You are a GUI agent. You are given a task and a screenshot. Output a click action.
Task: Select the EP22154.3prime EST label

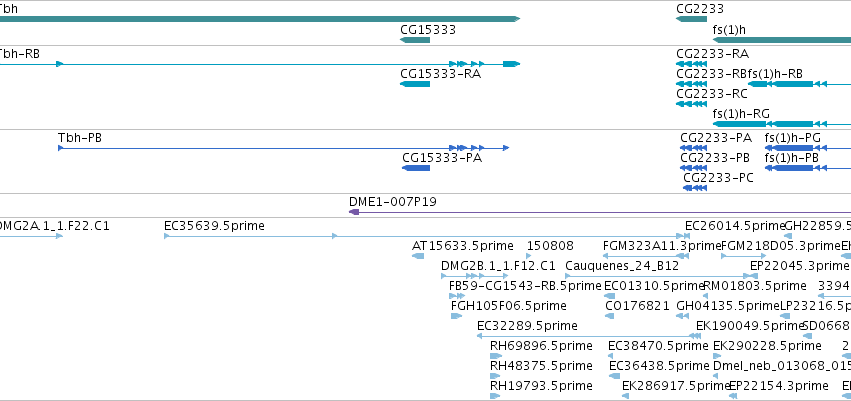click(778, 386)
